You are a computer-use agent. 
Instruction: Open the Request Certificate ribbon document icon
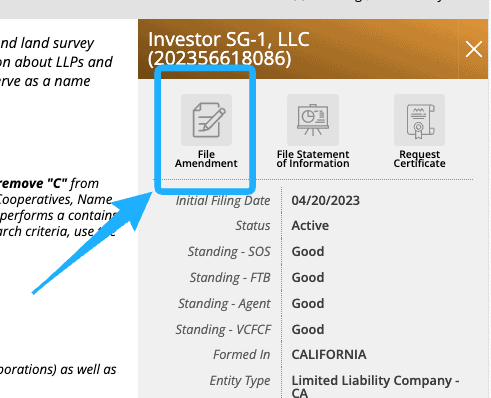pos(419,120)
